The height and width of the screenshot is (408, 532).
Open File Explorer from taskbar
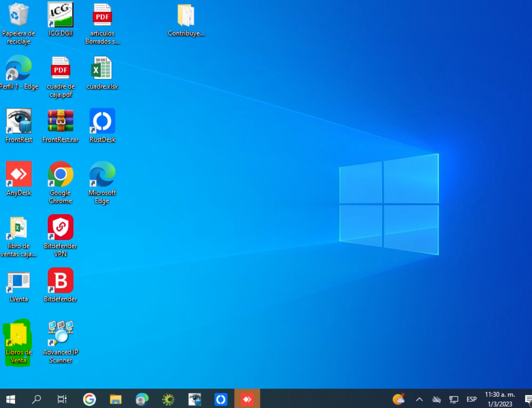pyautogui.click(x=116, y=399)
